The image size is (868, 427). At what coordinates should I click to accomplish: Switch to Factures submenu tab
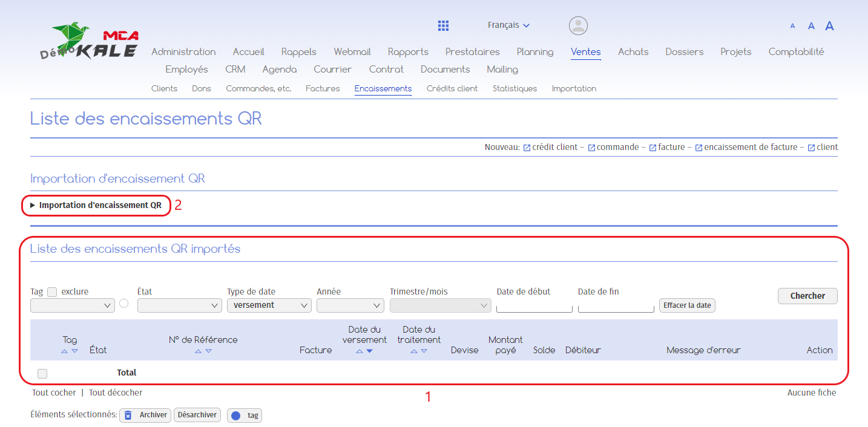coord(323,89)
